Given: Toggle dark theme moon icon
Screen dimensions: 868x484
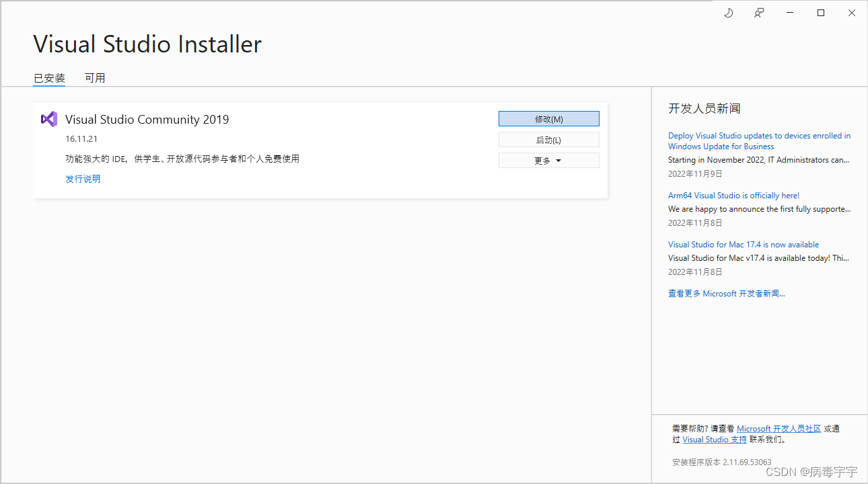Looking at the screenshot, I should point(728,13).
